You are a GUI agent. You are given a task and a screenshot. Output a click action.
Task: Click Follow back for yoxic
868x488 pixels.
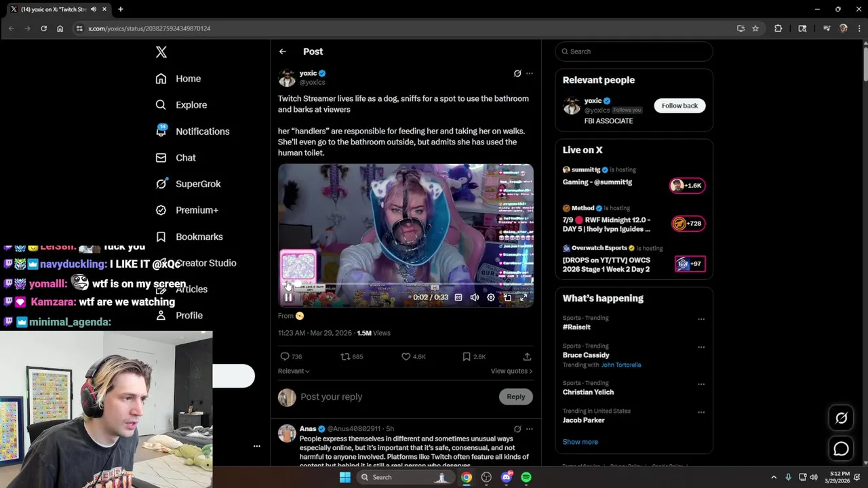pos(679,106)
